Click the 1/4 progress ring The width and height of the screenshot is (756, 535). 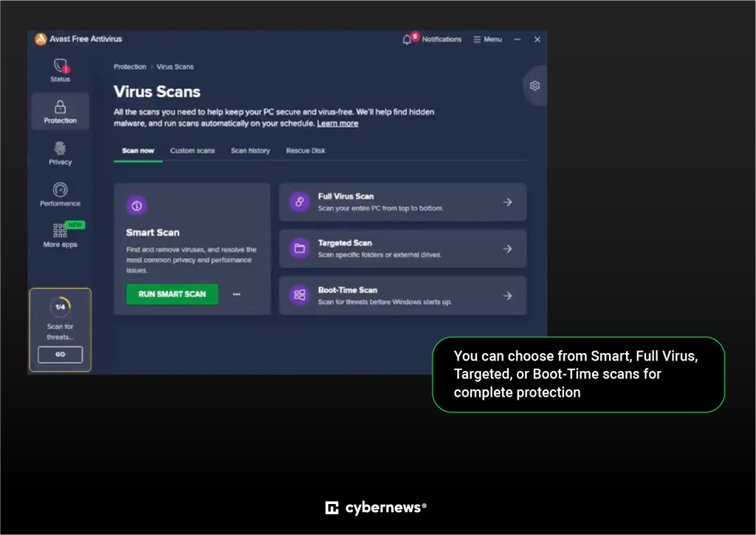[x=61, y=307]
